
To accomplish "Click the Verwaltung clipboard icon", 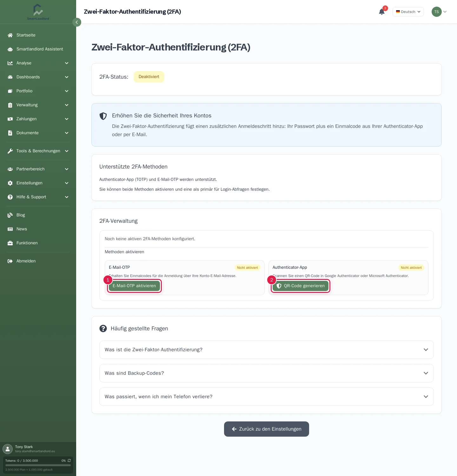I will pyautogui.click(x=10, y=105).
